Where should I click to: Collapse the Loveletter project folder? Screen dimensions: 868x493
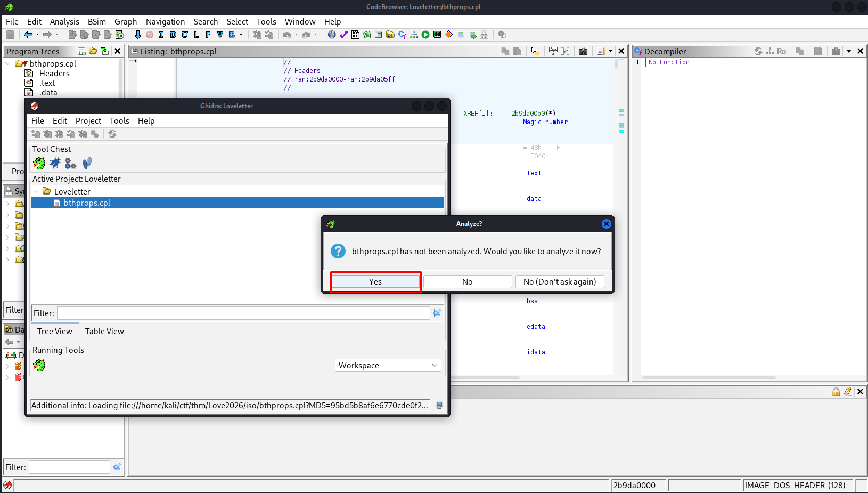coord(36,191)
